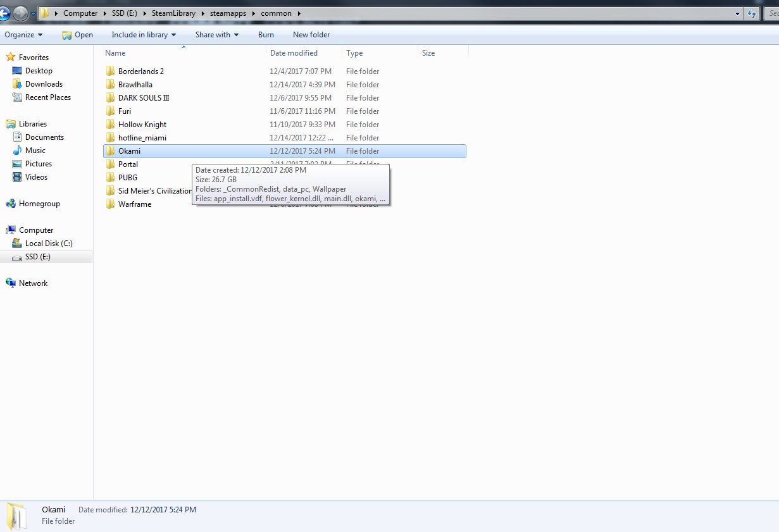Screen dimensions: 779x532
Task: Click the large Okami folder icon in details pane
Action: click(16, 516)
